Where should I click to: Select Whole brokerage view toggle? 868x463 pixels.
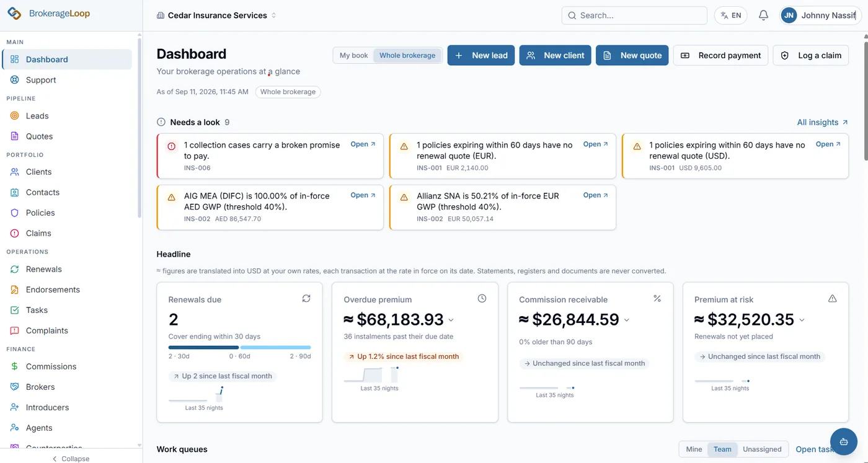coord(407,55)
